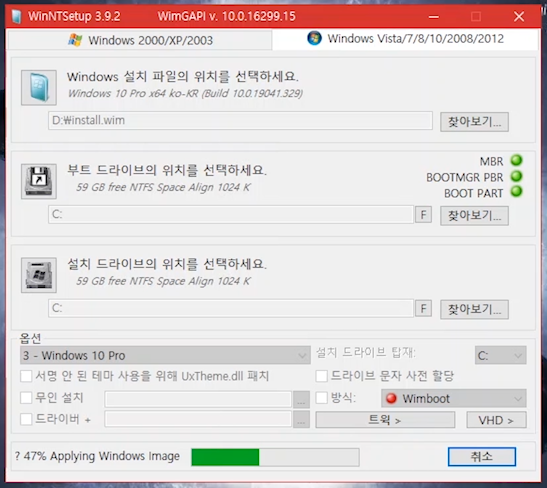Click the unattended install file path field
The image size is (547, 488).
[198, 399]
